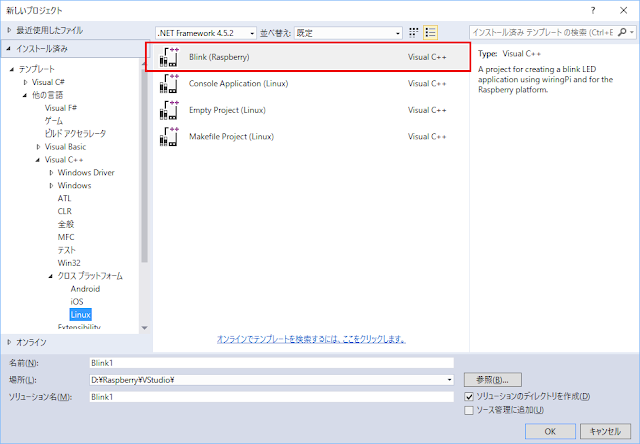
Task: Select Win32 under Visual C++
Action: (69, 263)
